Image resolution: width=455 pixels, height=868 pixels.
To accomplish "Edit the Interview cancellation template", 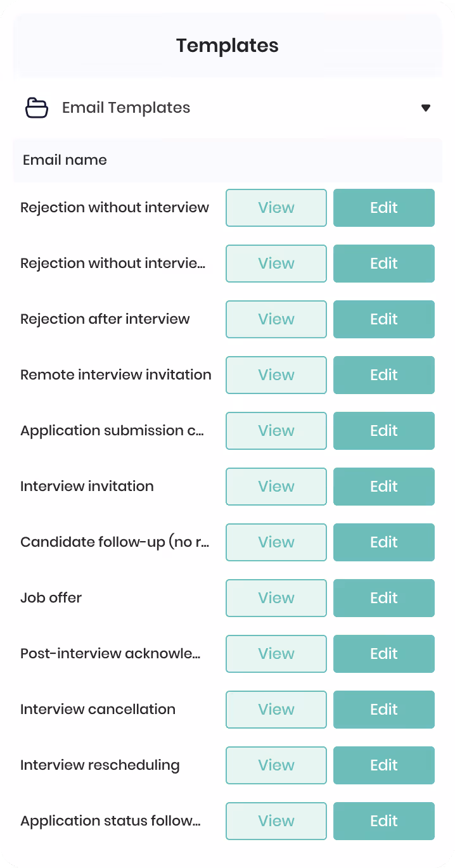I will 384,710.
